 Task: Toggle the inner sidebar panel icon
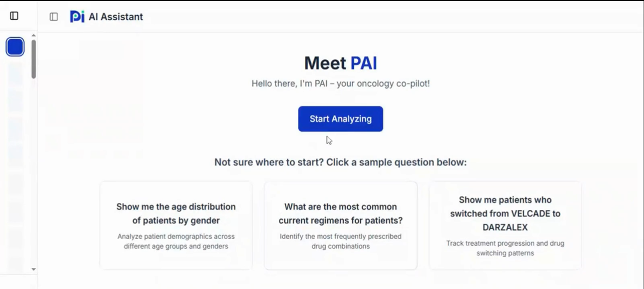click(54, 17)
